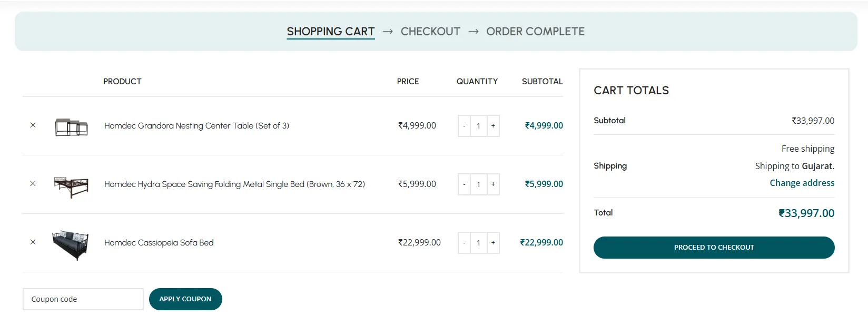
Task: Click the Free shipping text
Action: (808, 149)
